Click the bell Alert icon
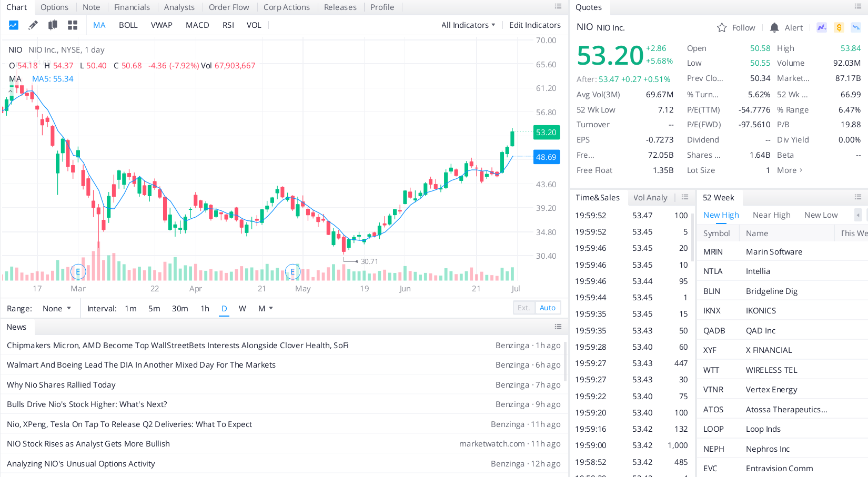Image resolution: width=868 pixels, height=477 pixels. point(774,27)
